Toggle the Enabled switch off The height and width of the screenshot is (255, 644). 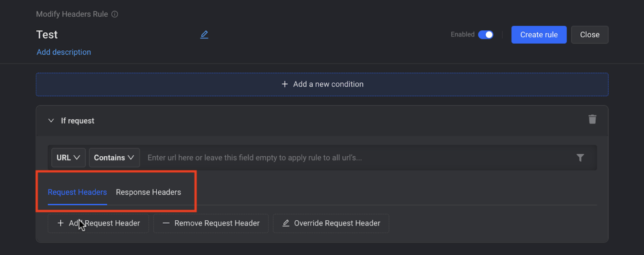click(x=486, y=34)
